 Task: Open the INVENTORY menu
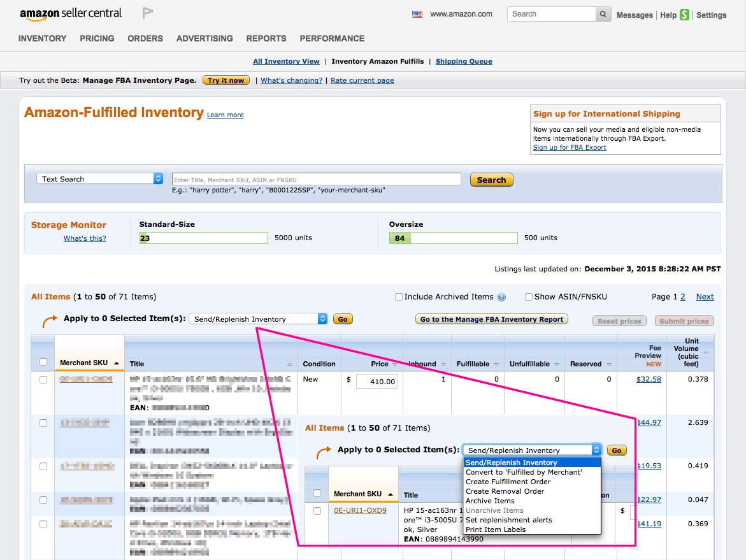[42, 38]
